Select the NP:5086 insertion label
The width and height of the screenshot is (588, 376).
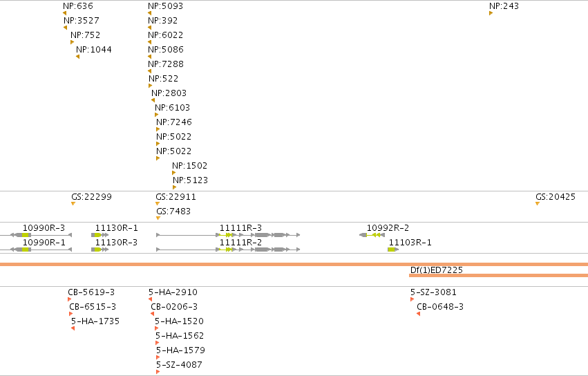(166, 50)
